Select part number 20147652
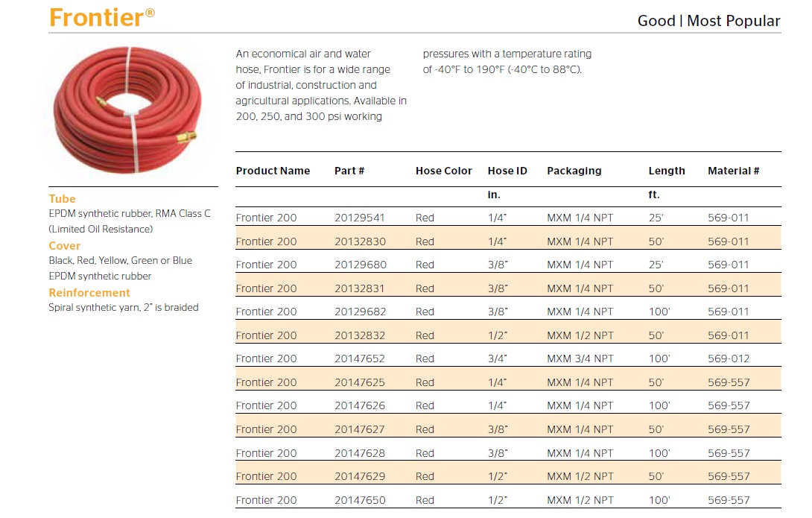Image resolution: width=812 pixels, height=518 pixels. [360, 359]
